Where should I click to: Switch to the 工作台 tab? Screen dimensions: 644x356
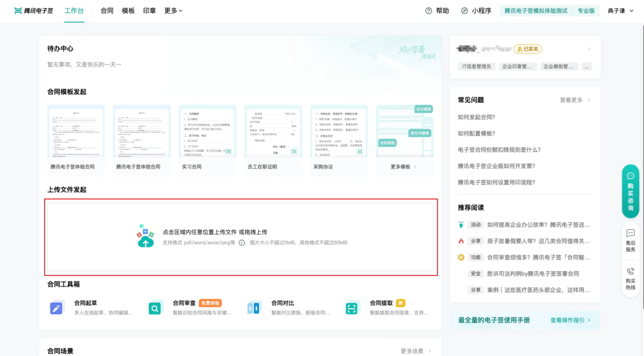74,11
